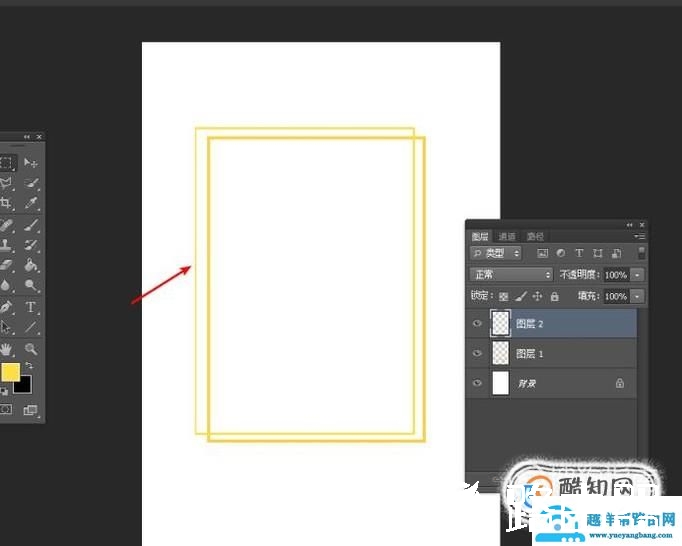Reset to default black and white colors
682x546 pixels.
[4, 392]
